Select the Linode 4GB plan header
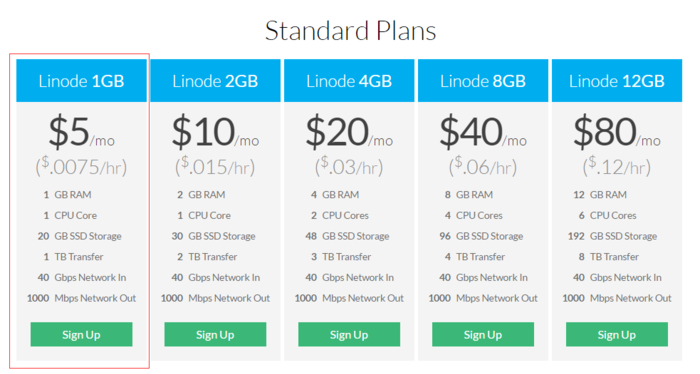This screenshot has height=374, width=700. (349, 81)
